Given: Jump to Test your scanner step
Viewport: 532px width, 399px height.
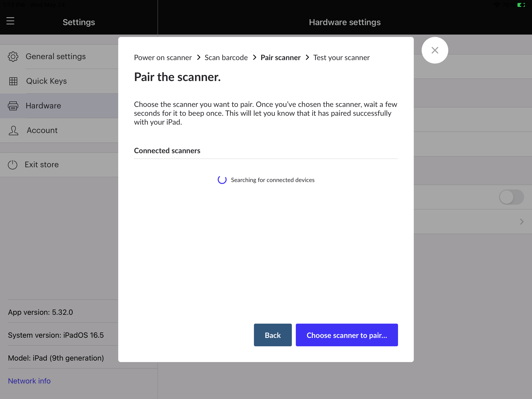Looking at the screenshot, I should [341, 57].
